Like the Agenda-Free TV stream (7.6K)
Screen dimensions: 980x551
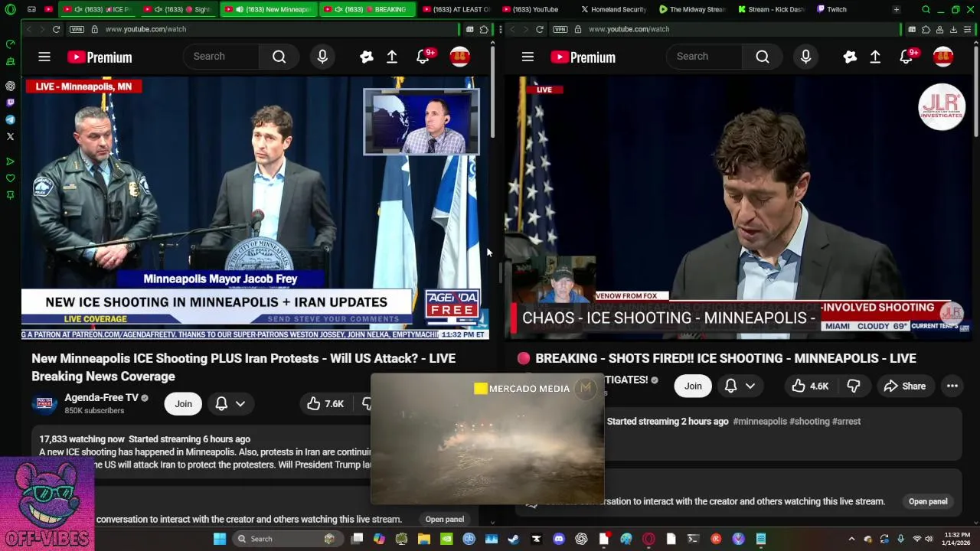(x=325, y=403)
